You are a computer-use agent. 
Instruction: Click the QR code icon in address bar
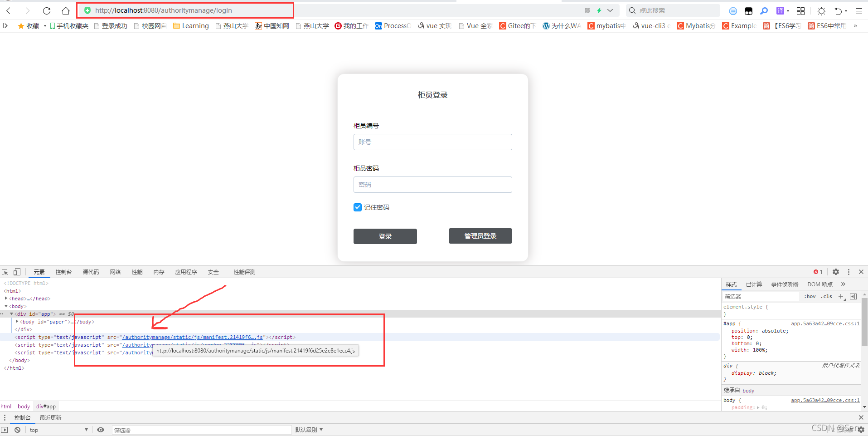tap(587, 10)
